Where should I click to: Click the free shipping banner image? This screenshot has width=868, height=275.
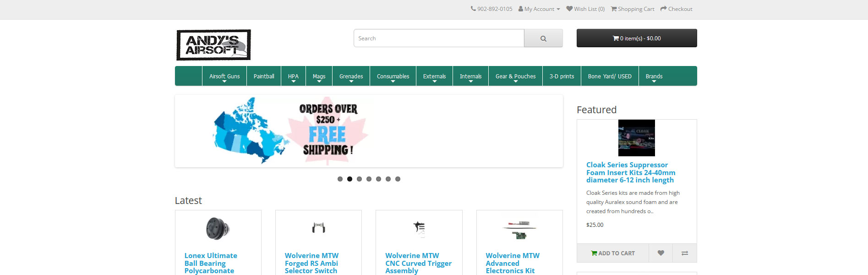(x=369, y=131)
